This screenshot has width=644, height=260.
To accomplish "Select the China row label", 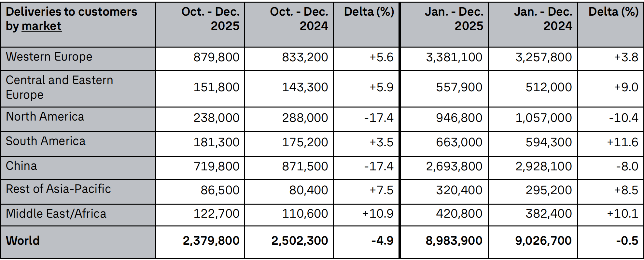I will 21,166.
